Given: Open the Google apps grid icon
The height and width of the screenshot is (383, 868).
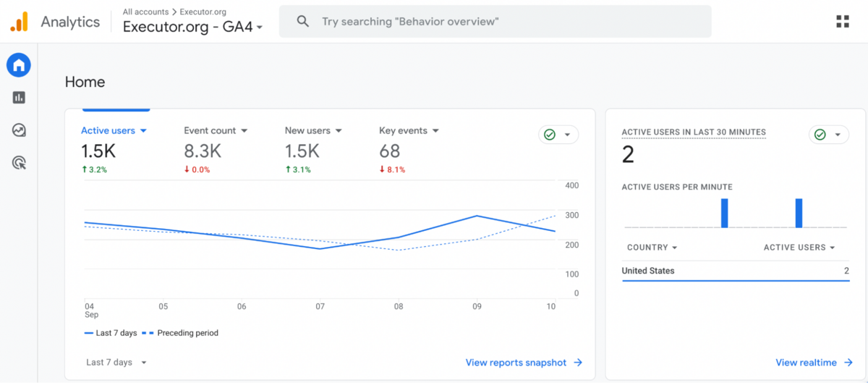Looking at the screenshot, I should click(x=843, y=21).
